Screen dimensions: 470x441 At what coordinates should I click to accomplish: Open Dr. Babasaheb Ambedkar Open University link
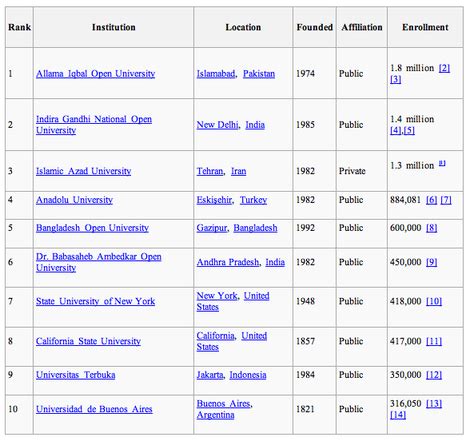point(99,262)
